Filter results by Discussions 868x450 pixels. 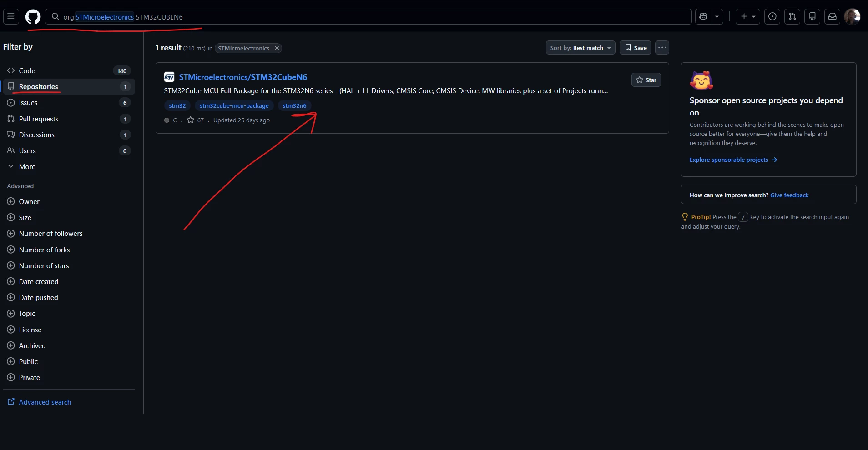pyautogui.click(x=69, y=135)
